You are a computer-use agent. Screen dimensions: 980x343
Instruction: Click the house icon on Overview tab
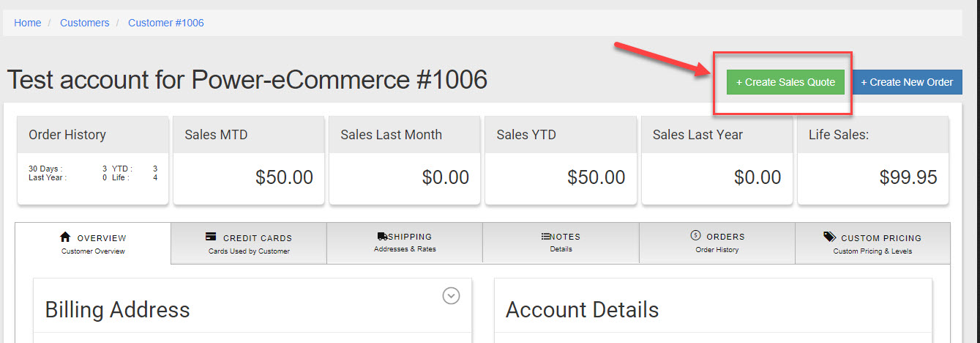65,237
